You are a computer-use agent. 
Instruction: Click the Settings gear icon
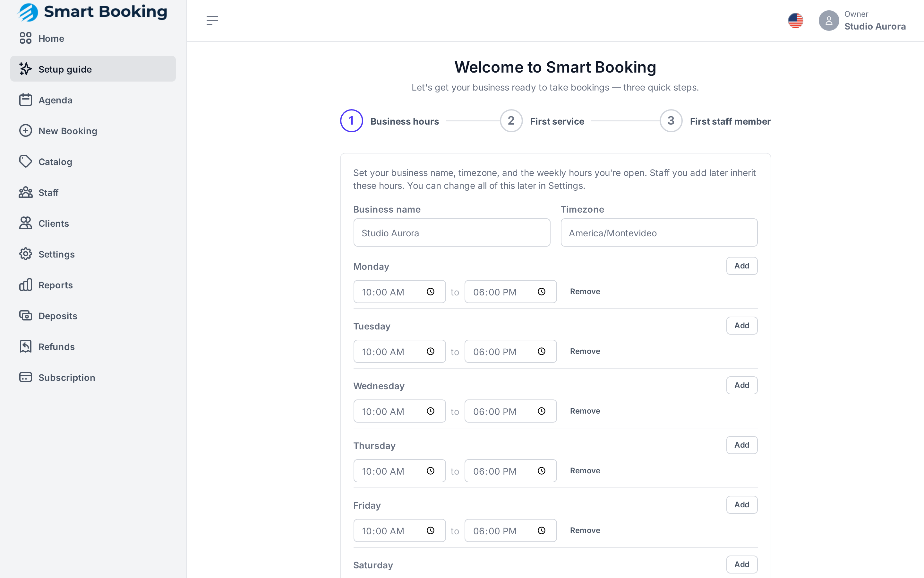click(26, 254)
